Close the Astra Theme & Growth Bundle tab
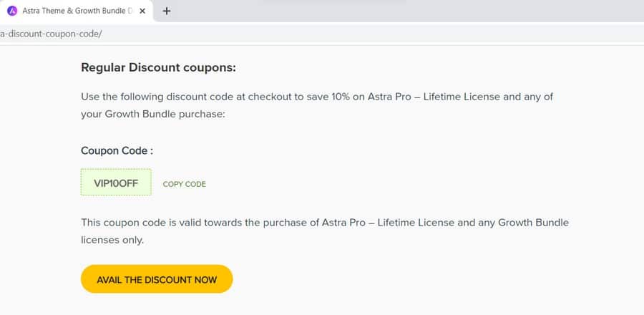The image size is (644, 315). (x=142, y=11)
